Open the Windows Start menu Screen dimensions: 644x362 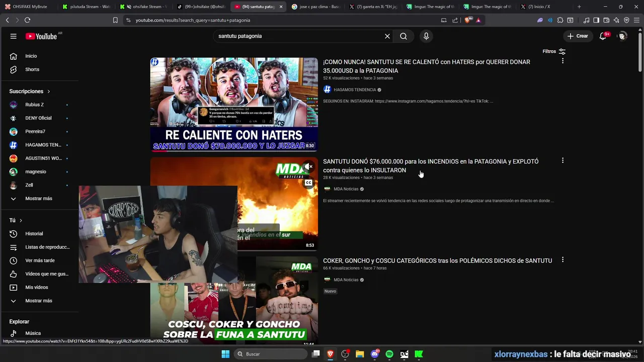(x=225, y=354)
